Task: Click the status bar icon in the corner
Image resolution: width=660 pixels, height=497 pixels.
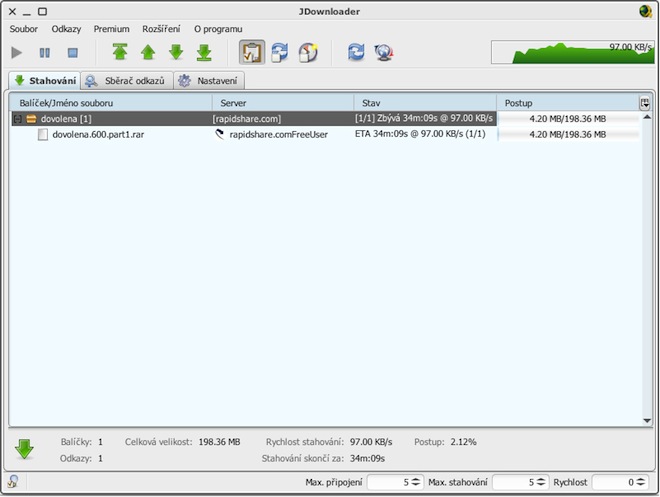Action: coord(13,481)
